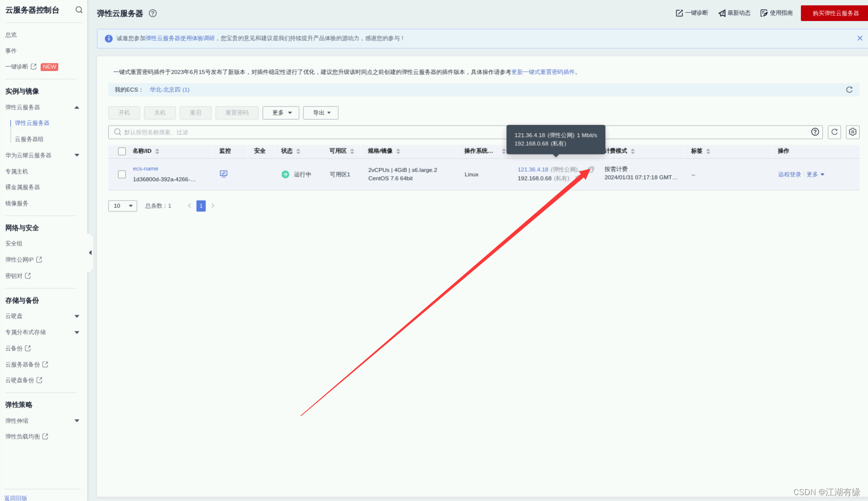This screenshot has width=868, height=501.
Task: Expand 专属分布式存储 sidebar group
Action: 77,332
